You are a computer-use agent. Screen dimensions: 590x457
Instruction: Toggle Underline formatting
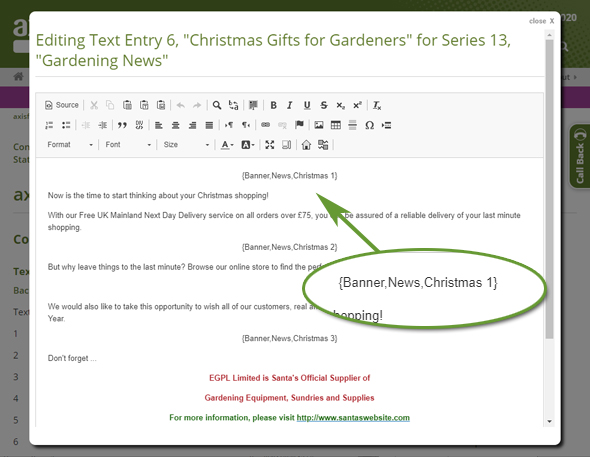click(x=307, y=105)
